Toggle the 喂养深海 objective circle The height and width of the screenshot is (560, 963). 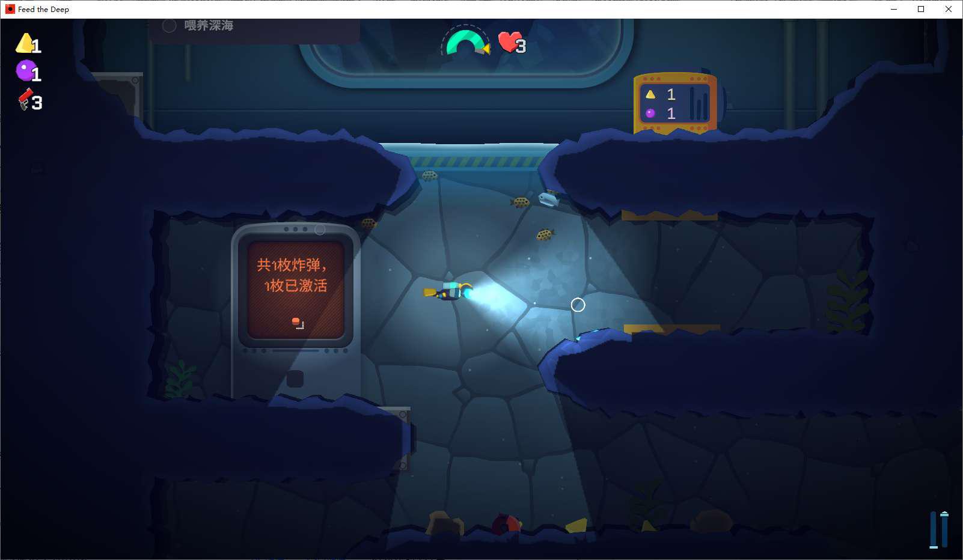tap(170, 26)
